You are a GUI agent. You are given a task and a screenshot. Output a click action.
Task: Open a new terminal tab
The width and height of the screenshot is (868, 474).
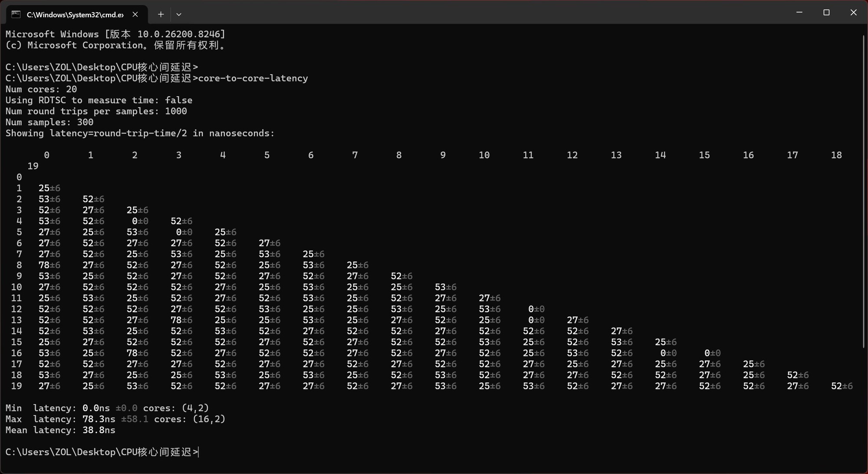pos(161,14)
